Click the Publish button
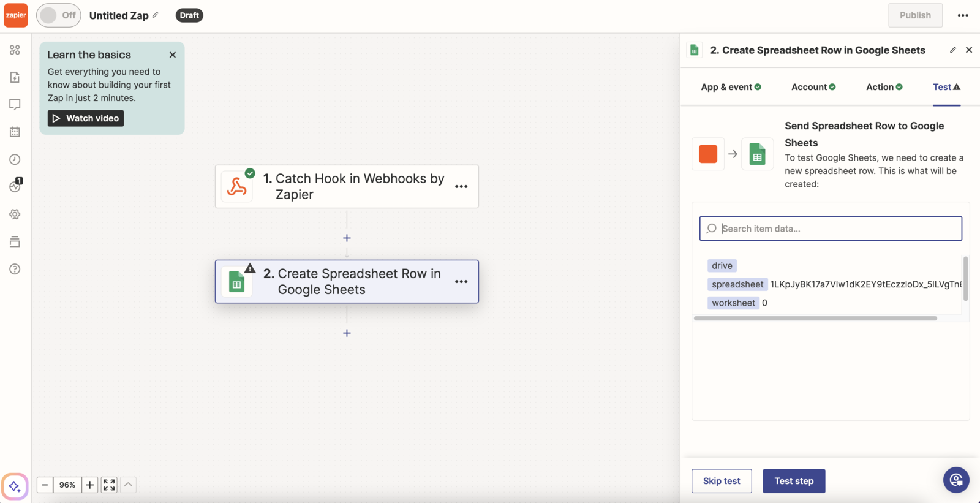The height and width of the screenshot is (503, 980). [x=915, y=15]
